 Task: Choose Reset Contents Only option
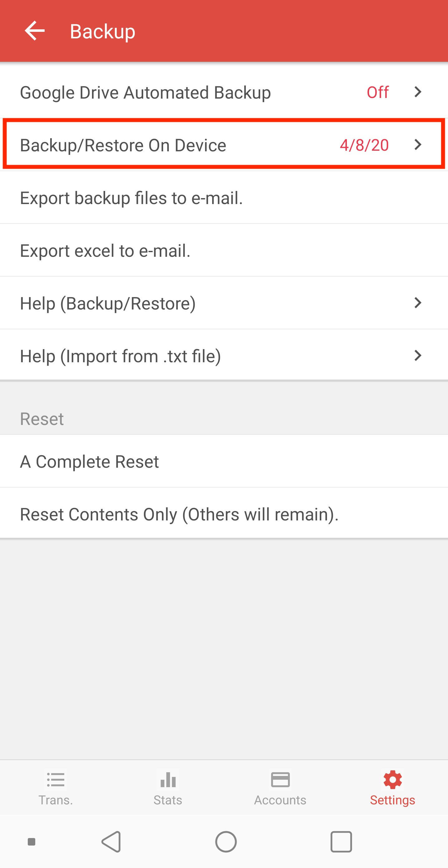tap(224, 514)
